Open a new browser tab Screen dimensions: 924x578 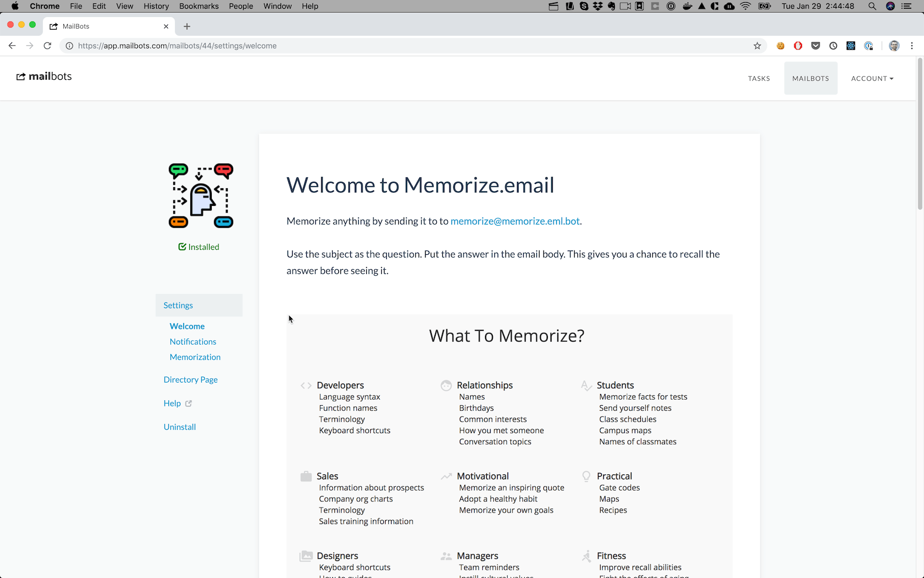click(x=187, y=26)
